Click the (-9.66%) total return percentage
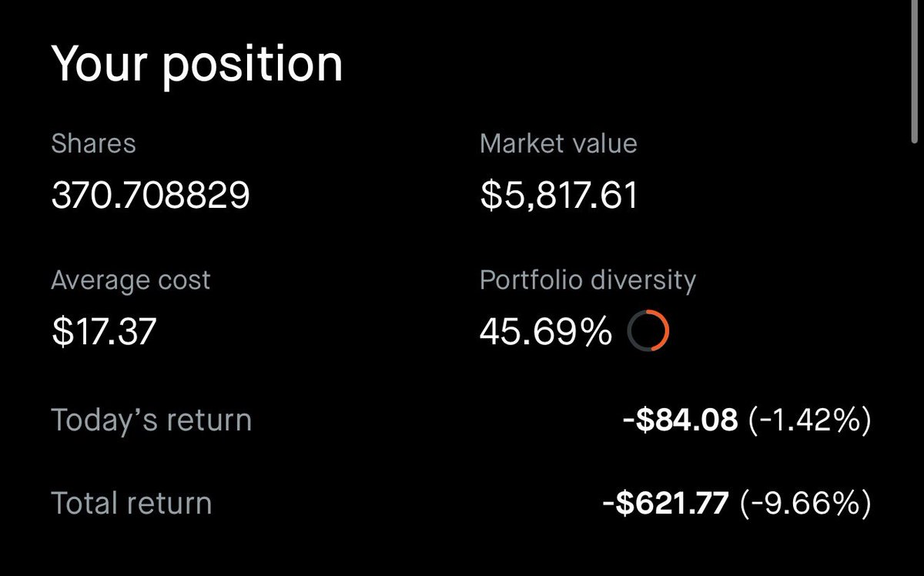 click(805, 504)
